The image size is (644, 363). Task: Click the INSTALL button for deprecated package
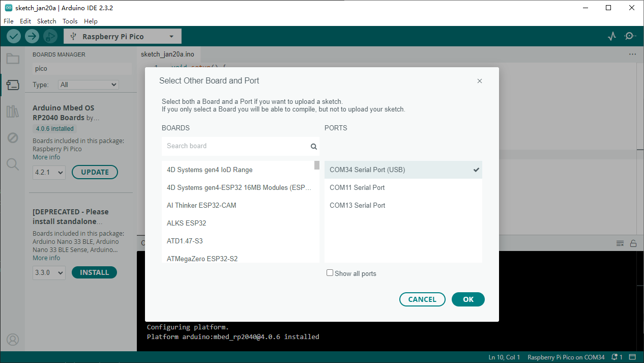tap(94, 272)
